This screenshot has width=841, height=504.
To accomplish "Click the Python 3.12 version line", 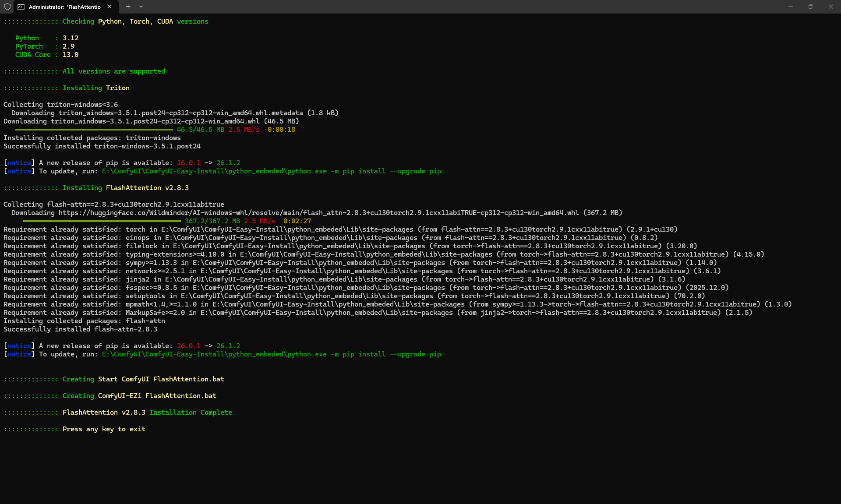I will [x=47, y=38].
